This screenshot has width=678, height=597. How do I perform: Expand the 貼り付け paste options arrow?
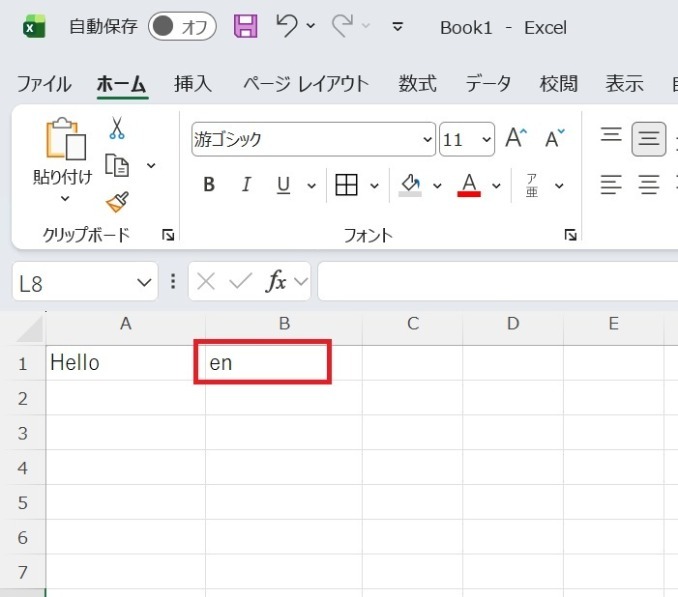65,198
